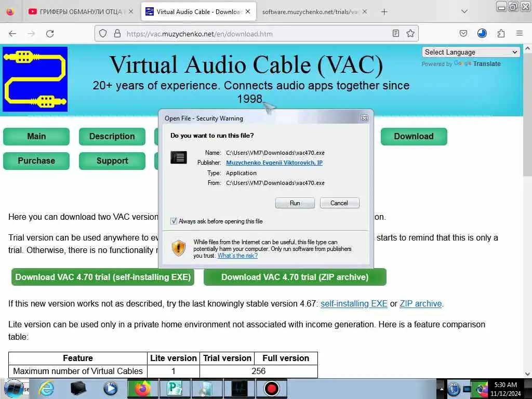The image size is (532, 399).
Task: Click the Windows Start orb
Action: (14, 389)
